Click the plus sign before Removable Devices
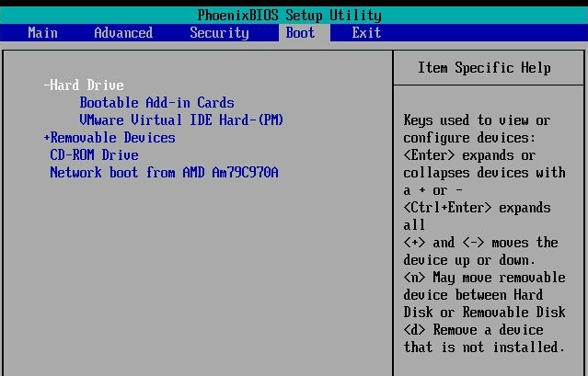 [47, 138]
